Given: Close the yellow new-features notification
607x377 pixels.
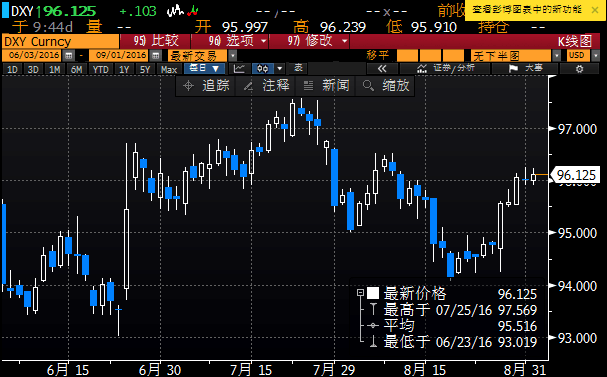Looking at the screenshot, I should click(x=595, y=10).
